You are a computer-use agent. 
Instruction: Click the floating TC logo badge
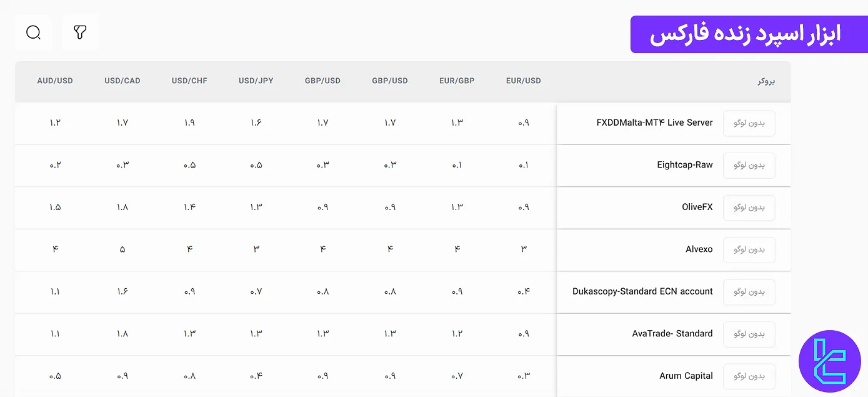(829, 361)
